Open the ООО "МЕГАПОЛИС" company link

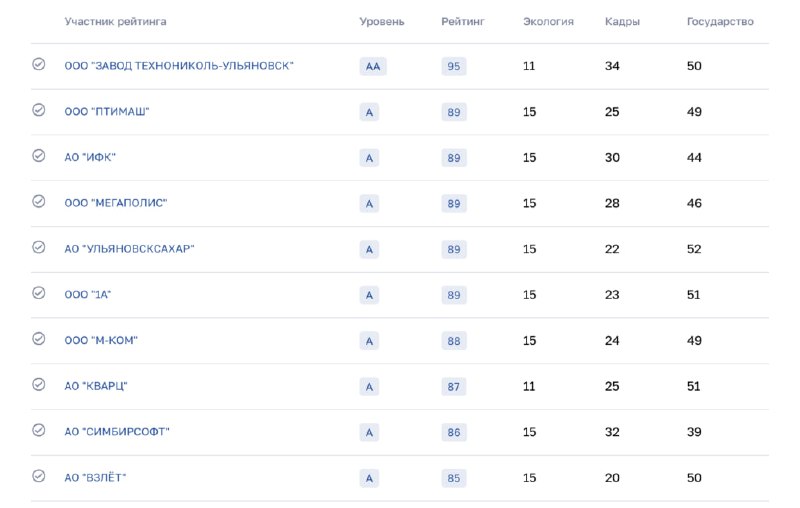click(116, 203)
